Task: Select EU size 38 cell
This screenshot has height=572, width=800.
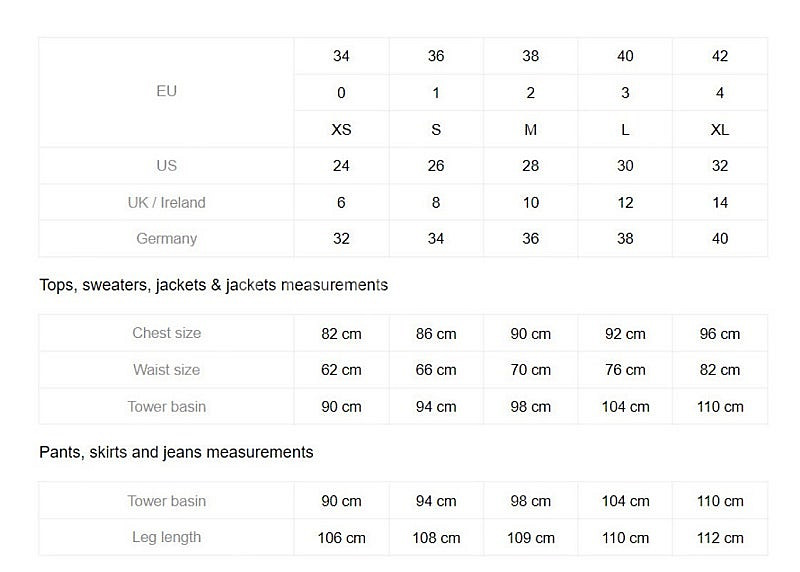Action: pos(531,56)
